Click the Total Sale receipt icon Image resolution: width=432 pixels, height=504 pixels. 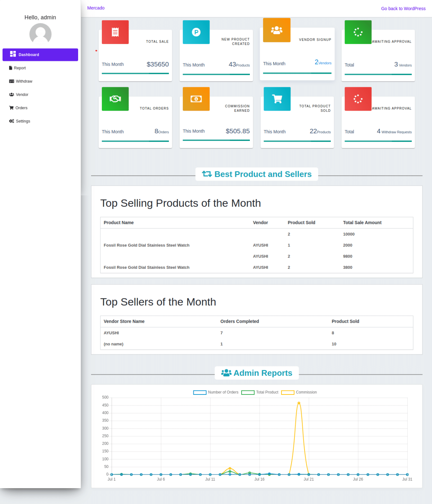point(115,32)
